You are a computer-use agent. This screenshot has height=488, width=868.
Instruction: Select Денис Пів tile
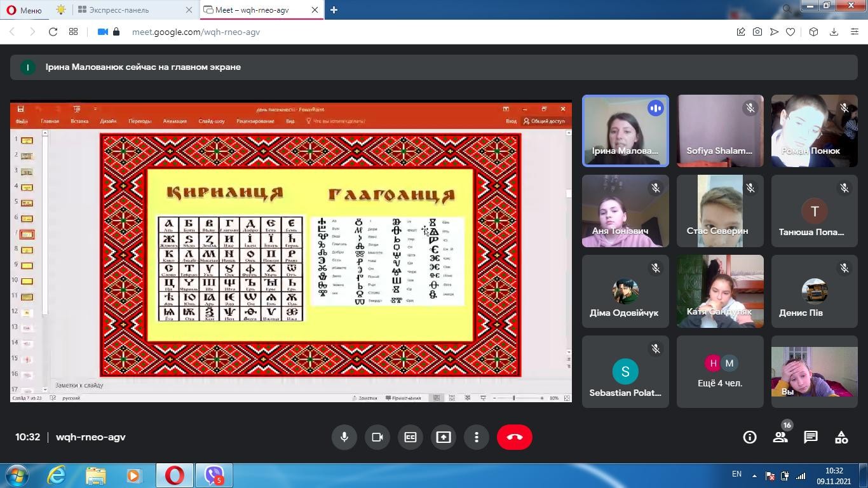[x=815, y=292]
